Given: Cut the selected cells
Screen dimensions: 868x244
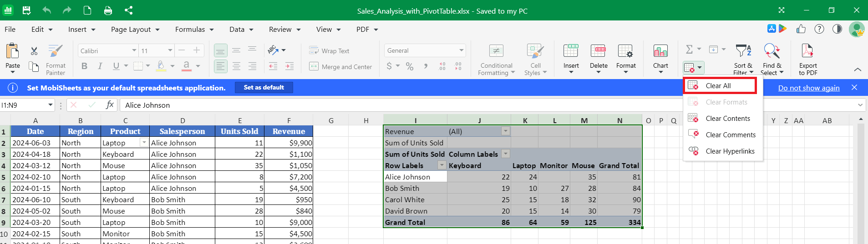Looking at the screenshot, I should point(34,51).
